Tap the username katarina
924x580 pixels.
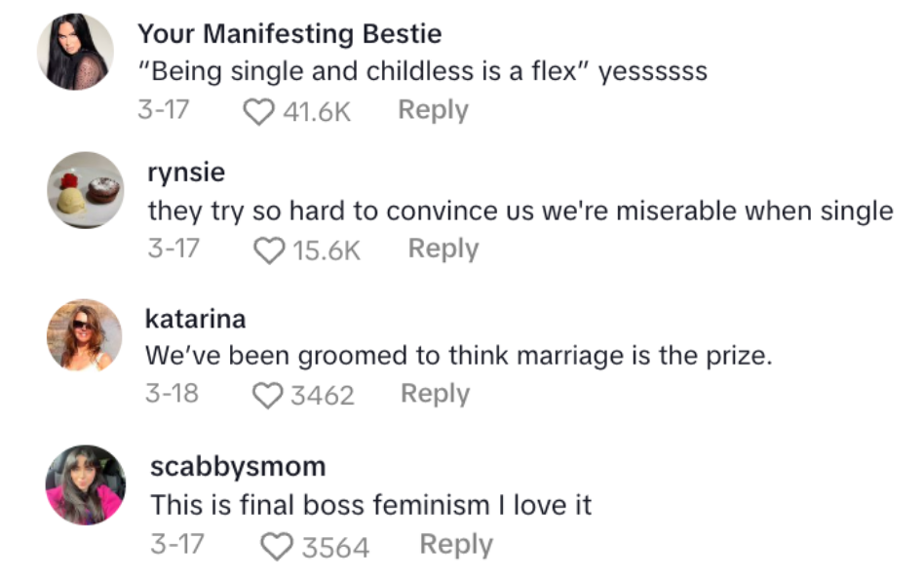pos(195,318)
